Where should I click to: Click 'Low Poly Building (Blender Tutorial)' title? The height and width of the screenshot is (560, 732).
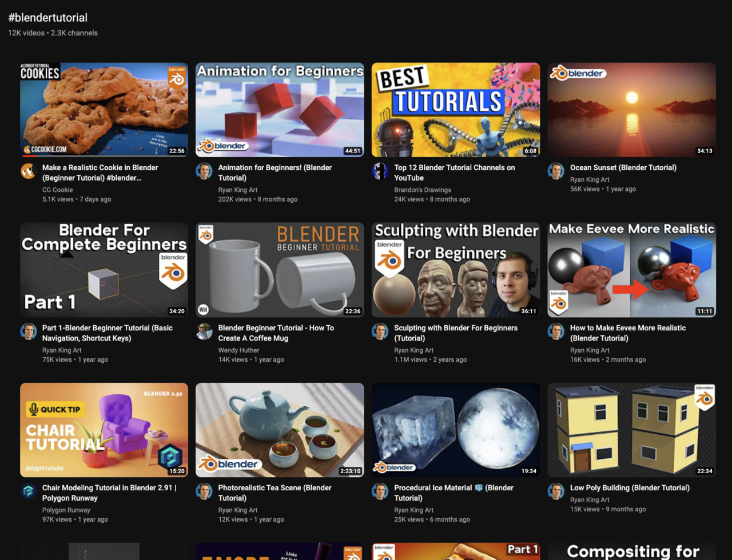[x=630, y=487]
